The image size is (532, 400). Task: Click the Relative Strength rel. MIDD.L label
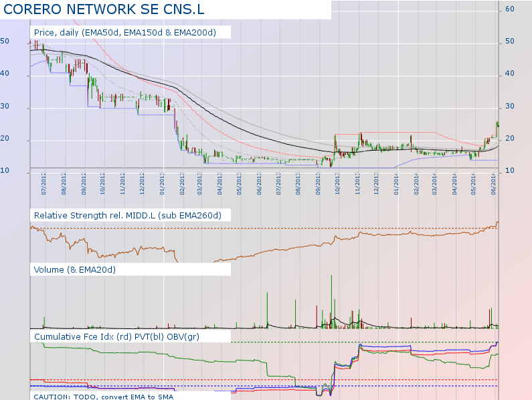(128, 216)
